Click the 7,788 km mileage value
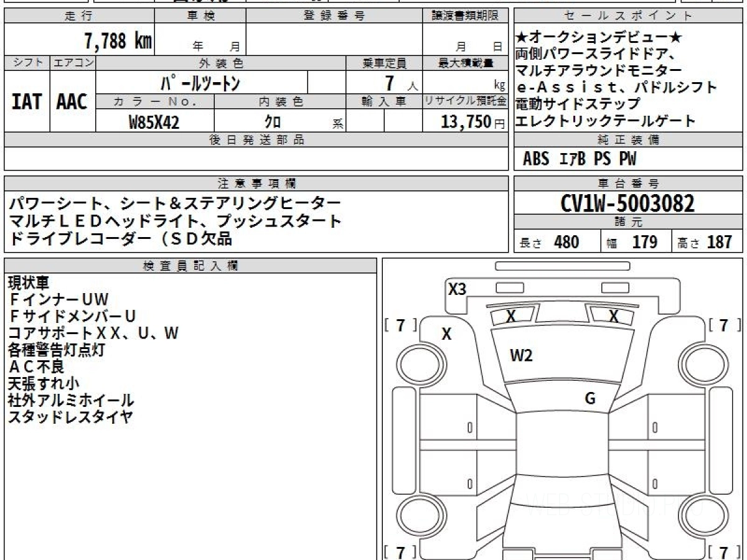The image size is (747, 560). tap(118, 41)
